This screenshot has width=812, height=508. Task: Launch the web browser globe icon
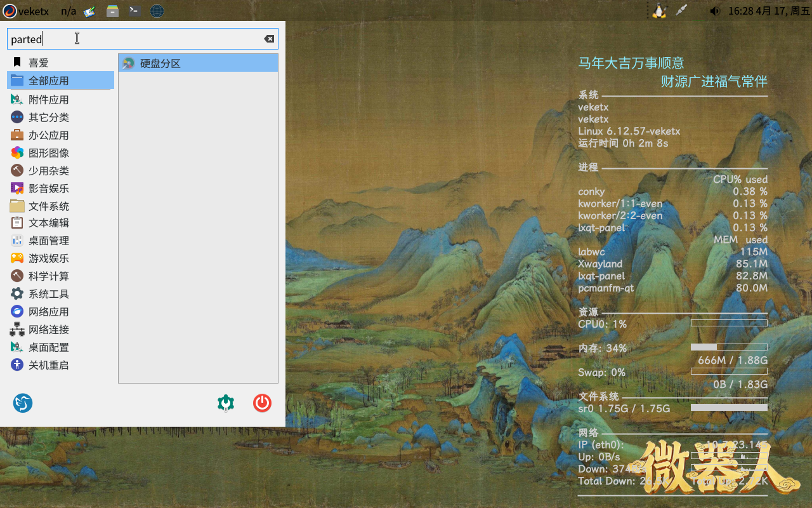pyautogui.click(x=157, y=11)
